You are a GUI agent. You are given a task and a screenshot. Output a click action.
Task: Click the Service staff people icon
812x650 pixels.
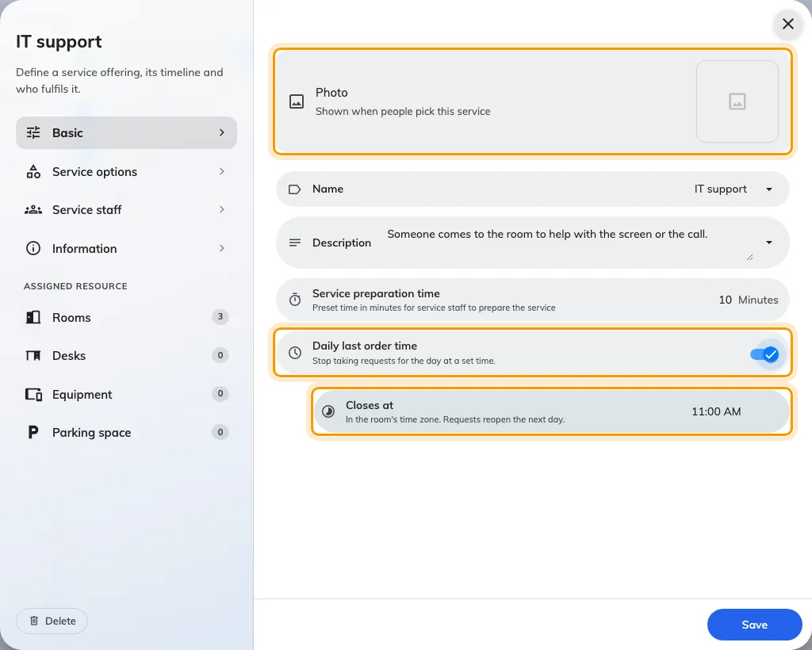click(33, 209)
